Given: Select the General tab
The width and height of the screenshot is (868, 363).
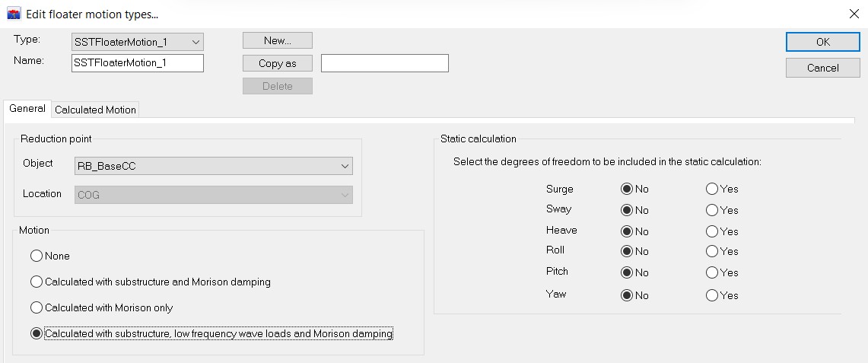Looking at the screenshot, I should pyautogui.click(x=27, y=109).
